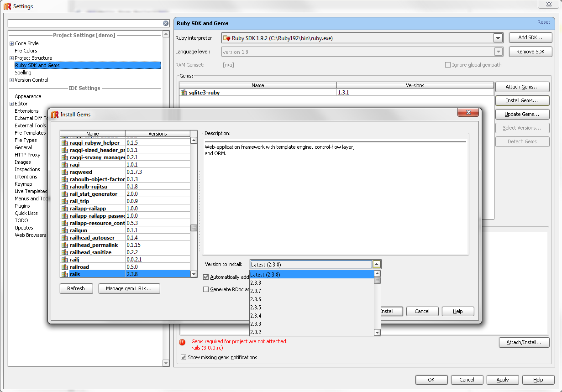This screenshot has width=562, height=392.
Task: Click the Attach/Install... button
Action: coord(524,342)
